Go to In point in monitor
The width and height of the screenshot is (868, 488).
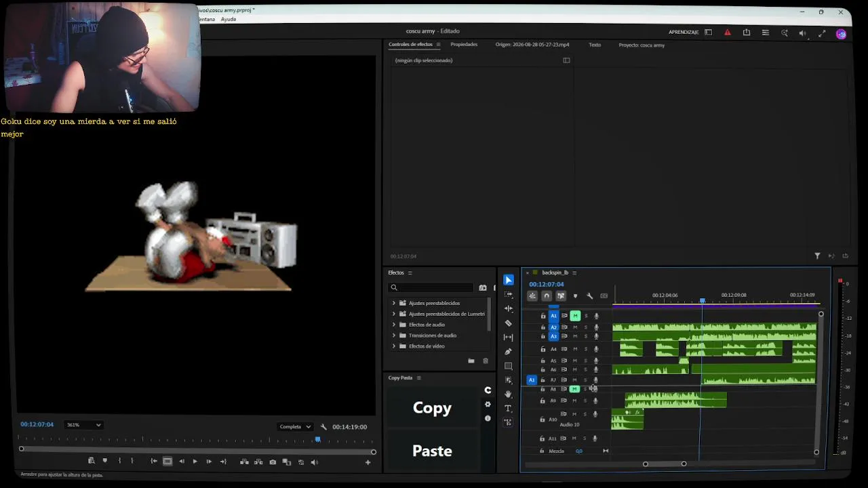(x=154, y=462)
